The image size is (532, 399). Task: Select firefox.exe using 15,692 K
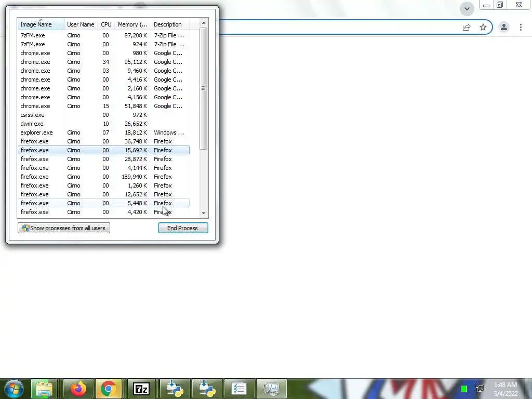tap(103, 150)
